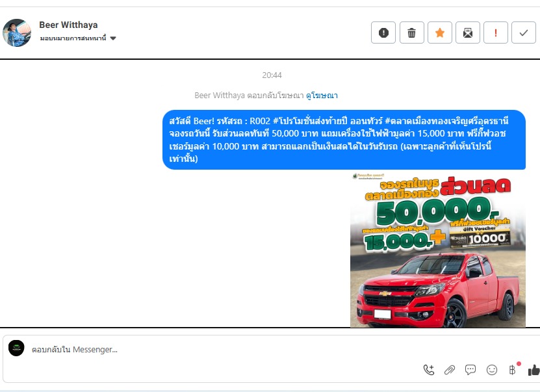This screenshot has width=540, height=392.
Task: Mark conversation as unread envelope icon
Action: click(468, 33)
